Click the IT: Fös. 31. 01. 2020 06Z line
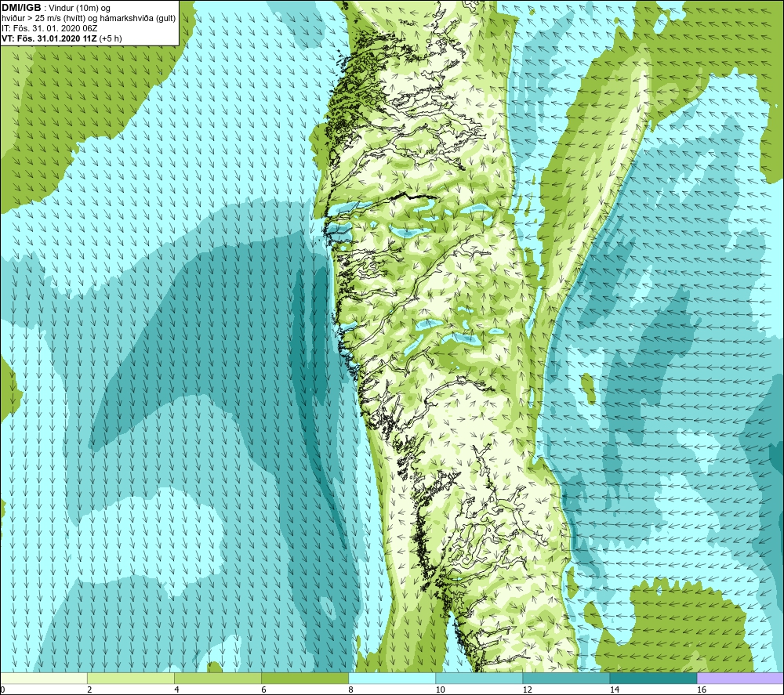The height and width of the screenshot is (695, 784). tap(49, 28)
